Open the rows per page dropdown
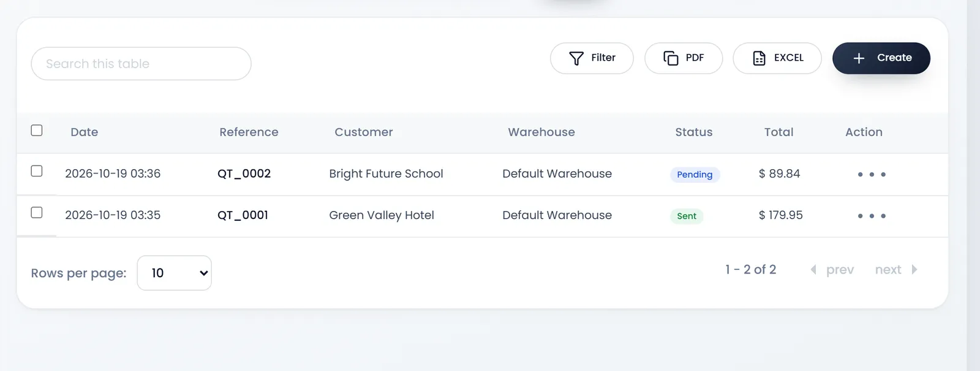The image size is (980, 371). [x=175, y=273]
